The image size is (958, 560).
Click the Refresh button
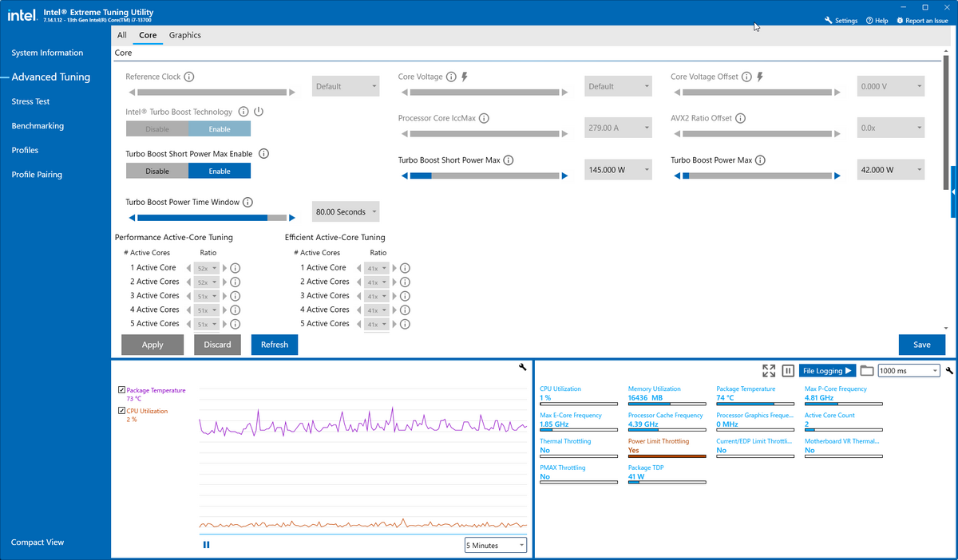point(275,345)
